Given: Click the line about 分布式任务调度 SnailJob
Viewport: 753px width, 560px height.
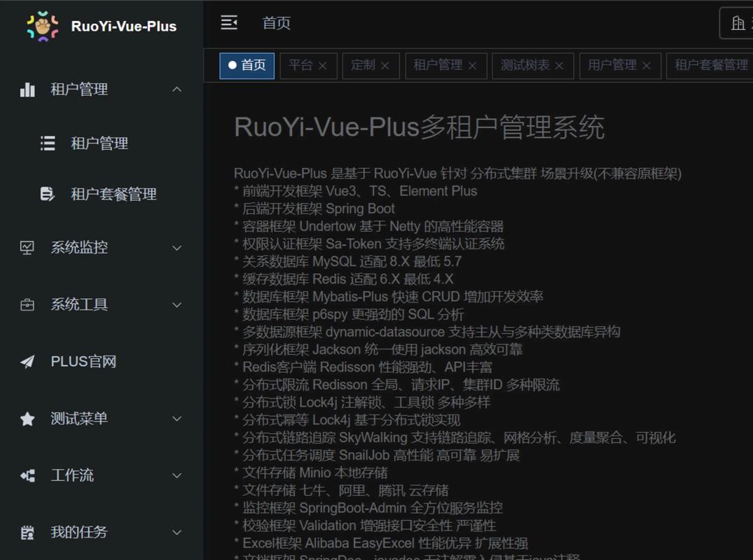Looking at the screenshot, I should point(377,455).
